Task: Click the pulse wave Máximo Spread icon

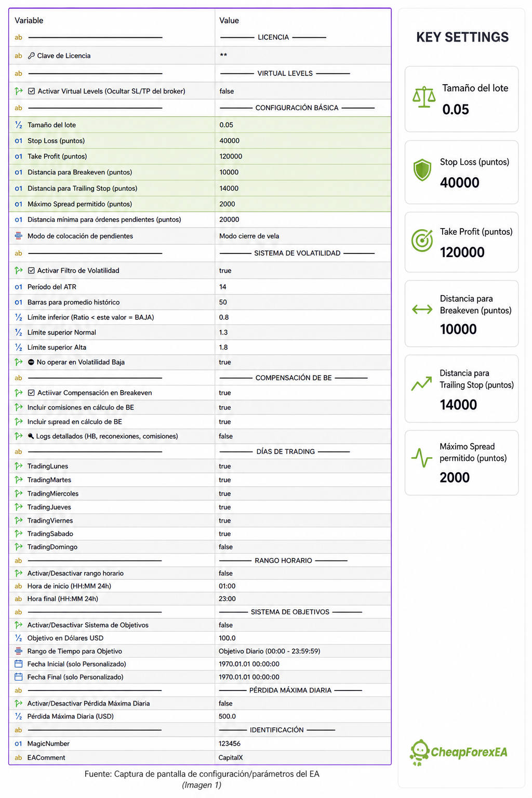Action: (x=421, y=458)
